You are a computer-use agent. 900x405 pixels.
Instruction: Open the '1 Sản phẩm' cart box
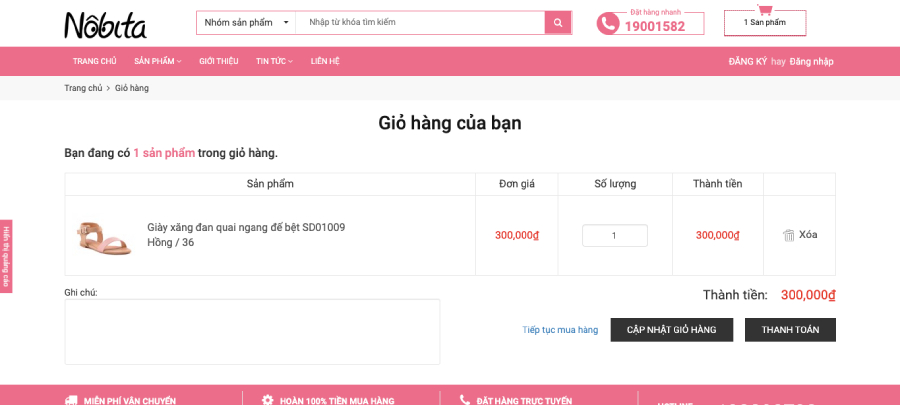click(765, 23)
